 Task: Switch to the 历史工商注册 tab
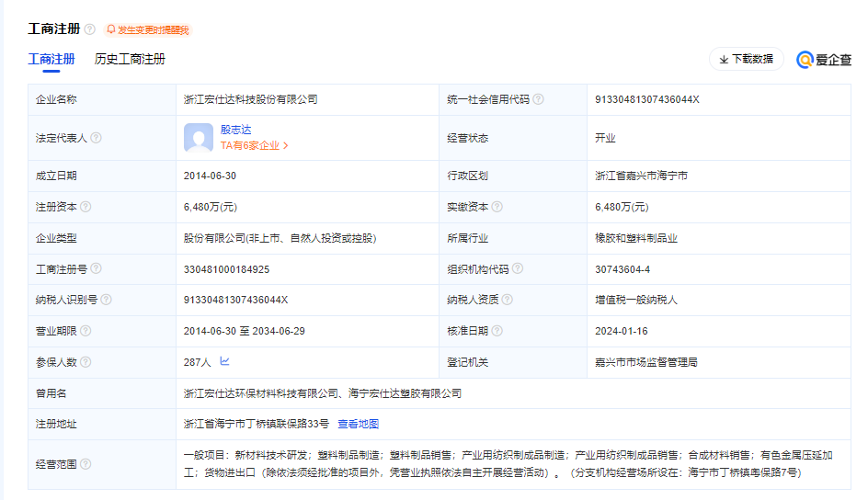click(130, 59)
